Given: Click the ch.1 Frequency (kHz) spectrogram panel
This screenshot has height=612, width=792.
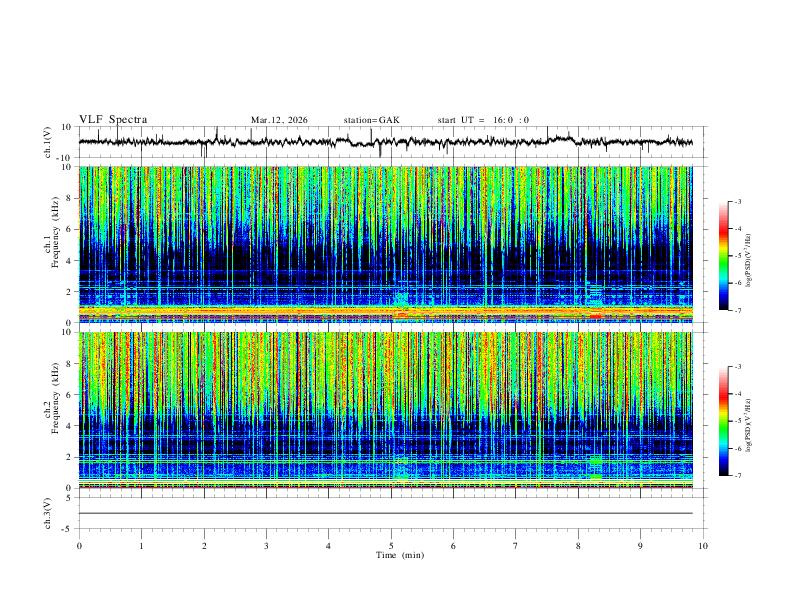Looking at the screenshot, I should click(385, 244).
